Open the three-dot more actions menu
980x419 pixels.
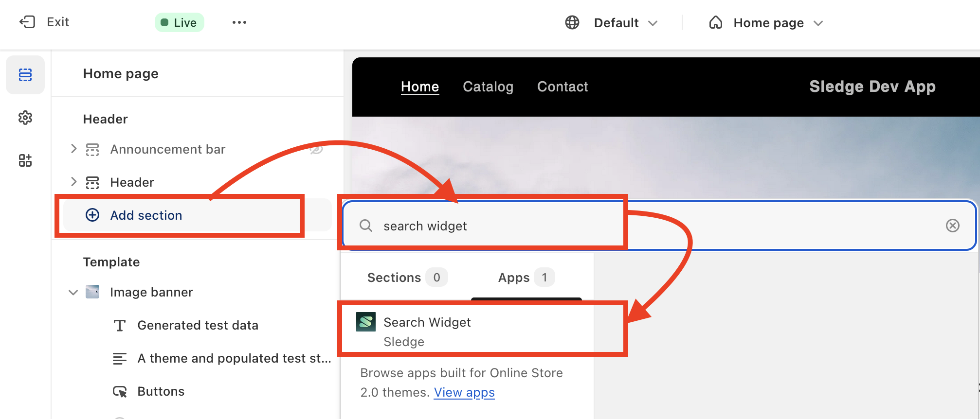point(239,22)
